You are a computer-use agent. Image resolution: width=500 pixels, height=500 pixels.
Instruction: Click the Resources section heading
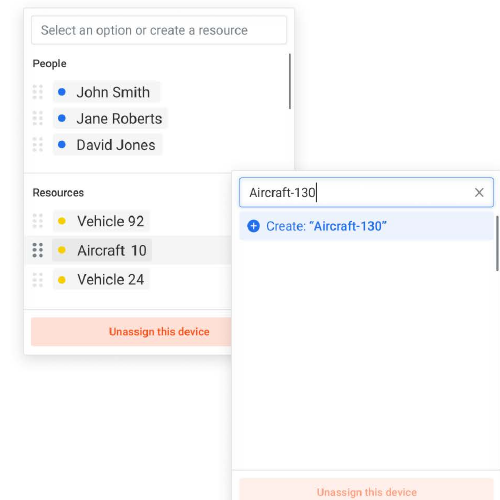point(58,193)
